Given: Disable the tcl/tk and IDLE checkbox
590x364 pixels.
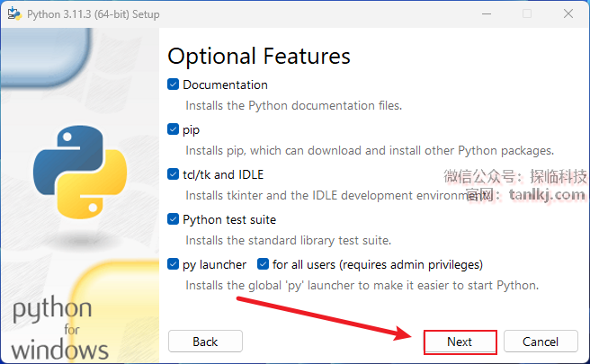Looking at the screenshot, I should pos(173,174).
